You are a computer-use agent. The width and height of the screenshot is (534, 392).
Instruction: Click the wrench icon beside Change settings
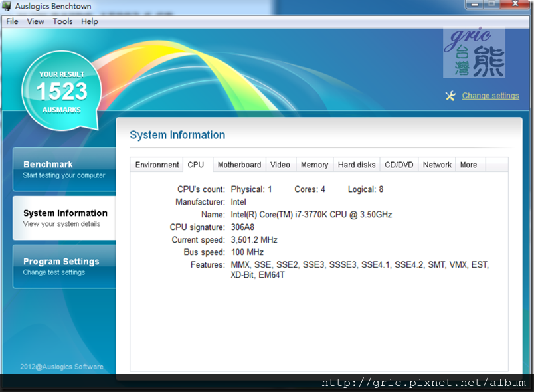pos(450,96)
